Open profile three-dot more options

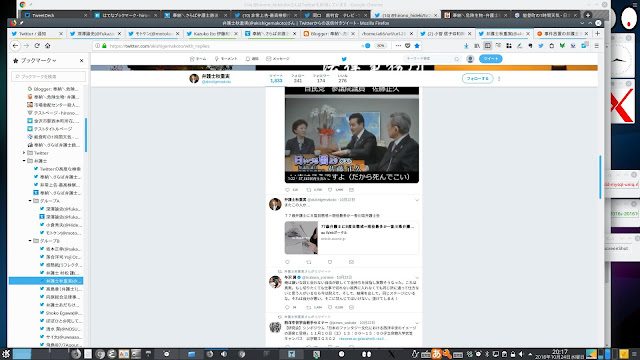tap(499, 78)
